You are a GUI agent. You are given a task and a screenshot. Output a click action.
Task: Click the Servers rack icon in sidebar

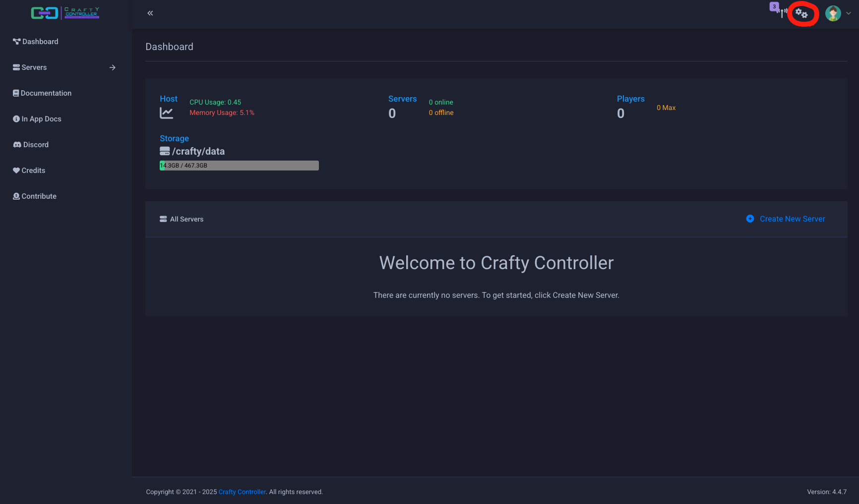click(16, 67)
